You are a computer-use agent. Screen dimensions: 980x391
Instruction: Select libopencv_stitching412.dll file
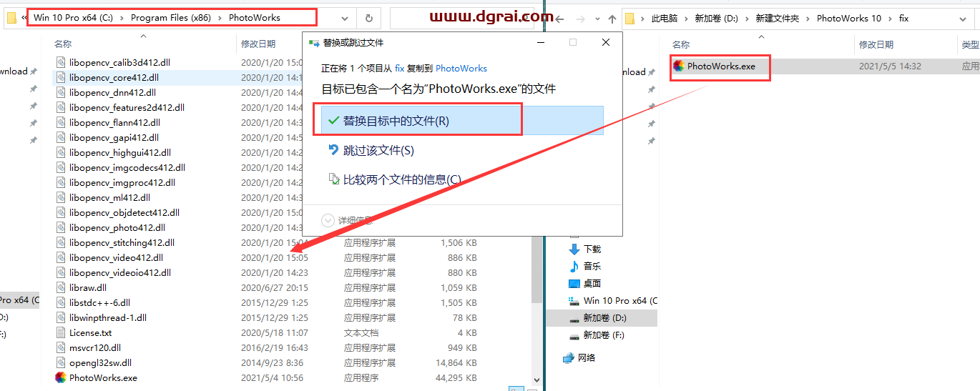pos(122,242)
